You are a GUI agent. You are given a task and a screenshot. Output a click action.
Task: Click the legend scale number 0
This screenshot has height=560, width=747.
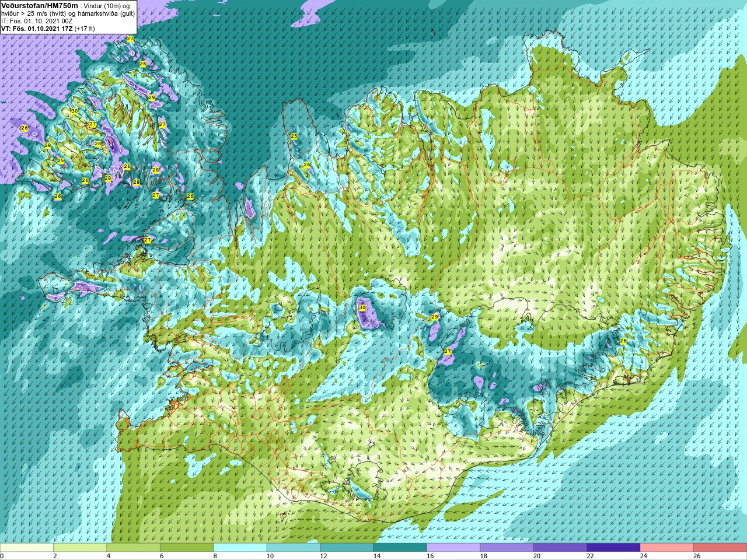[2, 556]
